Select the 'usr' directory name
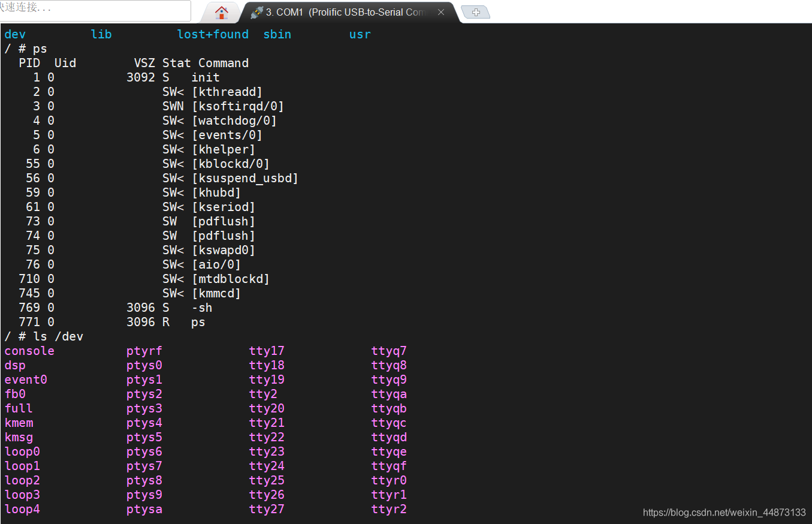Image resolution: width=812 pixels, height=524 pixels. (x=360, y=34)
